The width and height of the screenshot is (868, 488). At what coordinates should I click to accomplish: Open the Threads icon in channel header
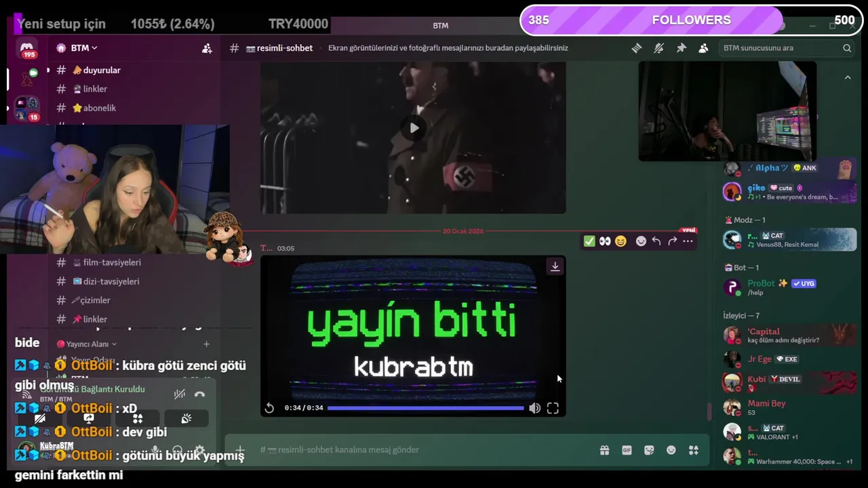(x=636, y=48)
